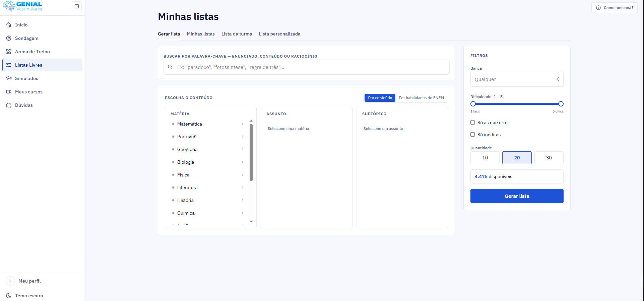
Task: Click the Matéria list scrollbar thumb
Action: point(251,152)
